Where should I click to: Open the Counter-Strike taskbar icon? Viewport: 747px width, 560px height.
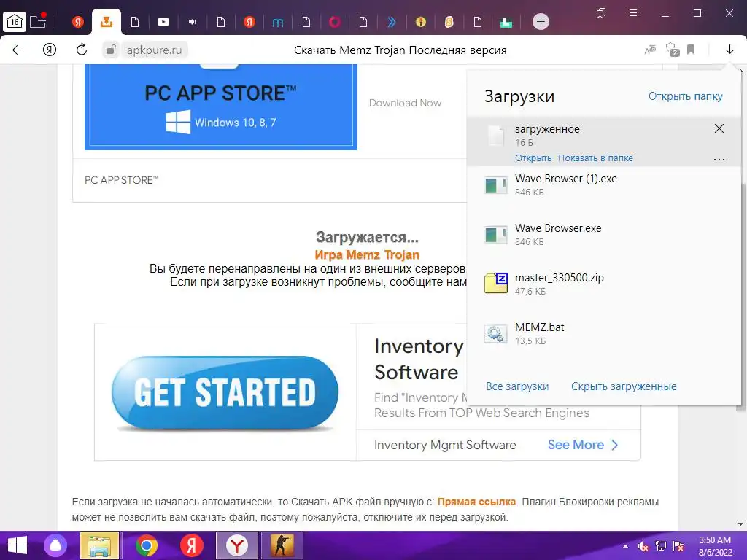pos(282,545)
